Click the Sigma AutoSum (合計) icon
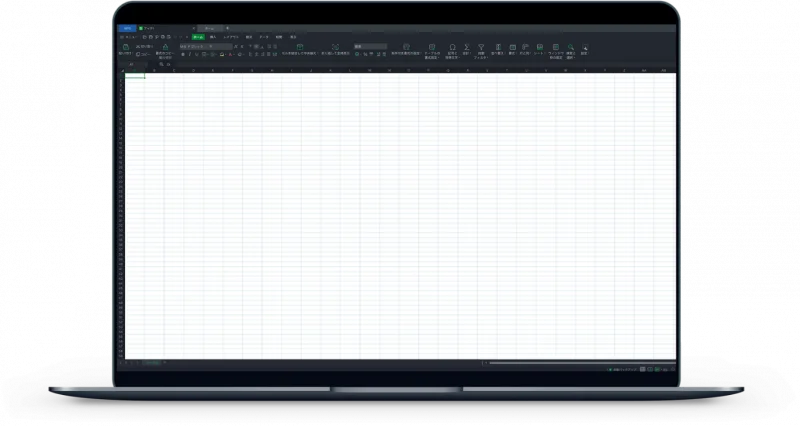The image size is (800, 426). click(x=467, y=47)
